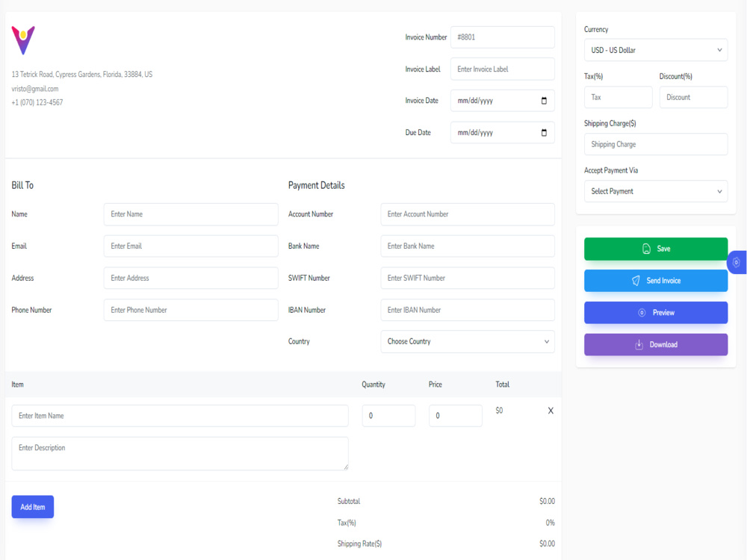Open the Invoice Date calendar picker
The image size is (747, 560).
(545, 100)
